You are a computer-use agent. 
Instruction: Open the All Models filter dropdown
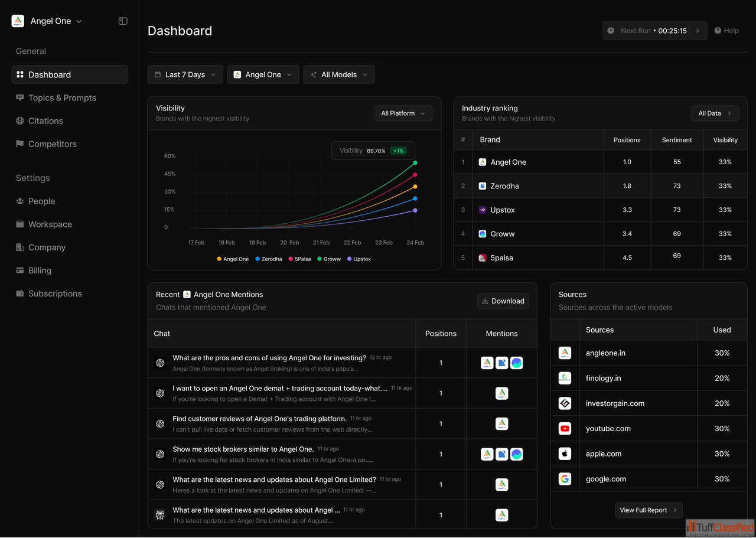(x=338, y=75)
